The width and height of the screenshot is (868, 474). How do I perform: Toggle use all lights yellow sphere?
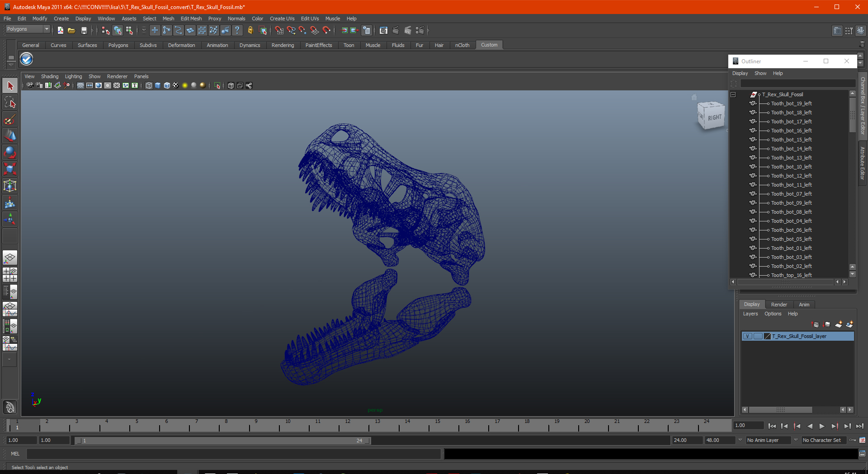tap(185, 85)
